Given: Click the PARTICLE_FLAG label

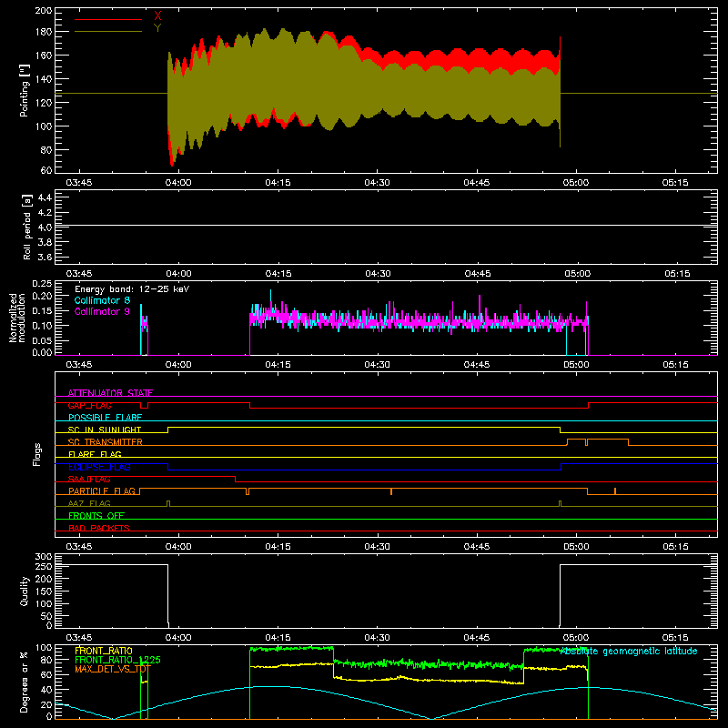Looking at the screenshot, I should [102, 490].
